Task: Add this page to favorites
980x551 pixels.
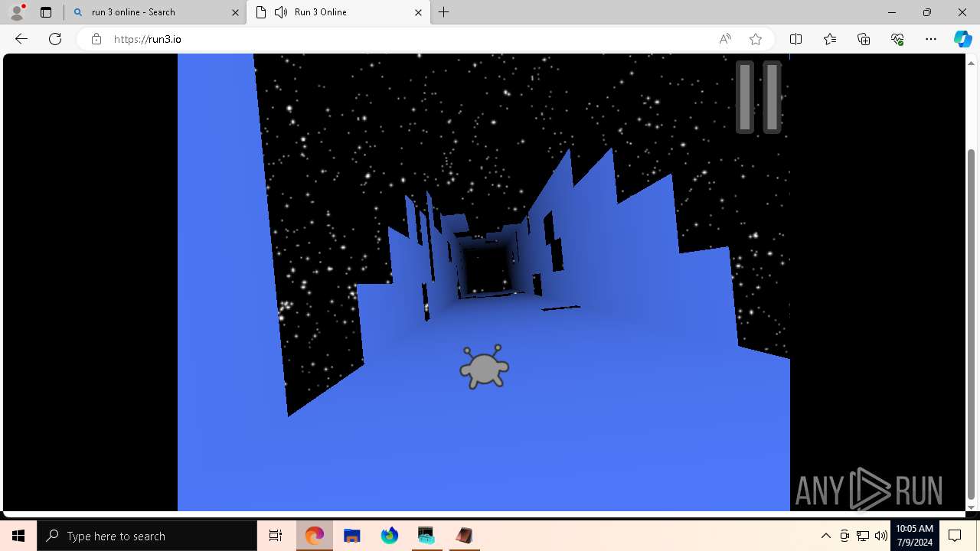Action: point(756,39)
